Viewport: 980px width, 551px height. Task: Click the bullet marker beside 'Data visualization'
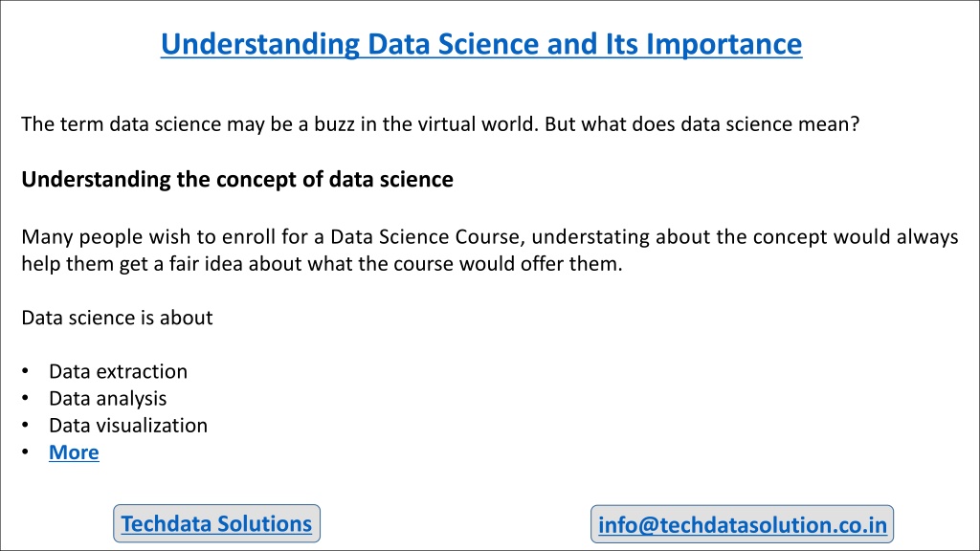pos(25,425)
